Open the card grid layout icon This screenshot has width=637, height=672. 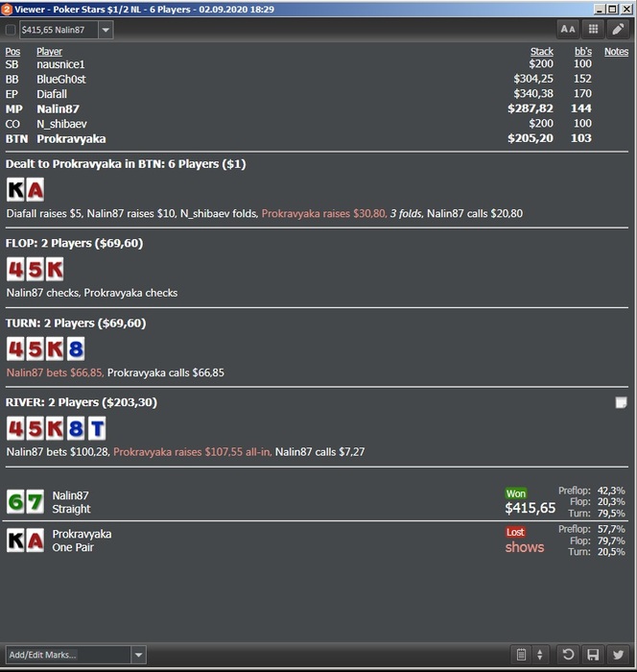pos(593,29)
